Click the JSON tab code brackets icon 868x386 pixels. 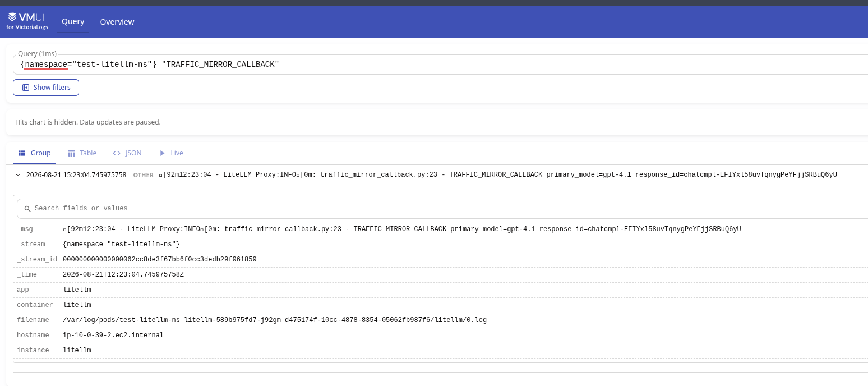click(117, 153)
